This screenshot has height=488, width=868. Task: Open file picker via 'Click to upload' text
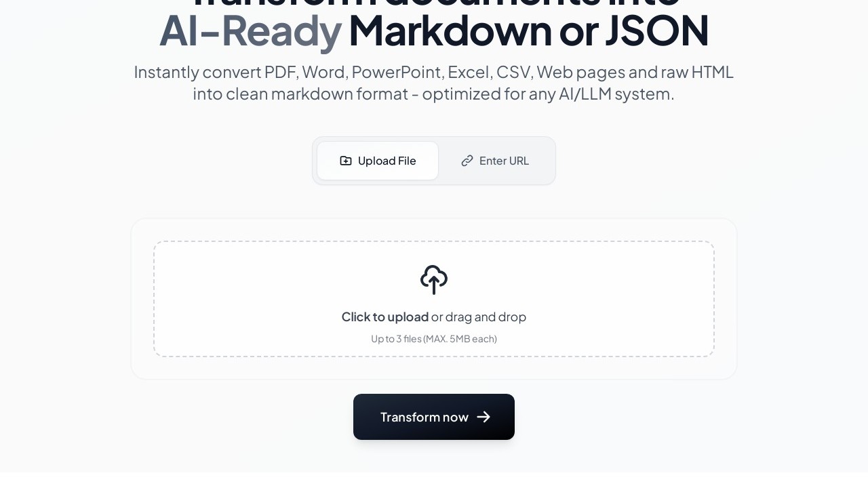click(x=385, y=317)
